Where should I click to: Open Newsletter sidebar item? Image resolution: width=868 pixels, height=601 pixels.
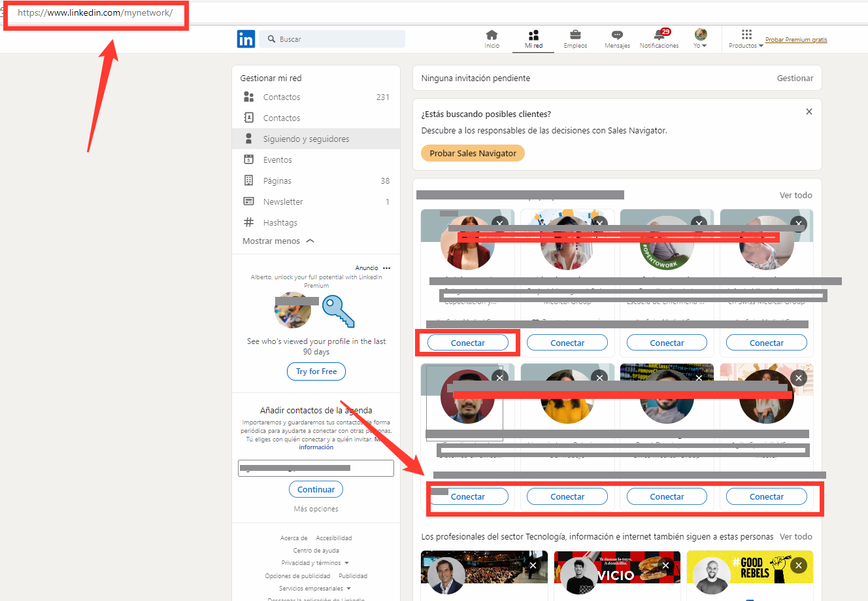point(316,201)
